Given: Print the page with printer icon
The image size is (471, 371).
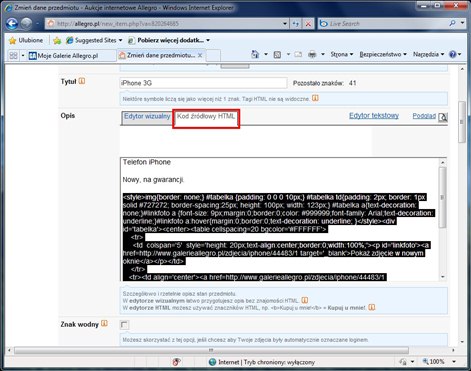Looking at the screenshot, I should (x=312, y=54).
